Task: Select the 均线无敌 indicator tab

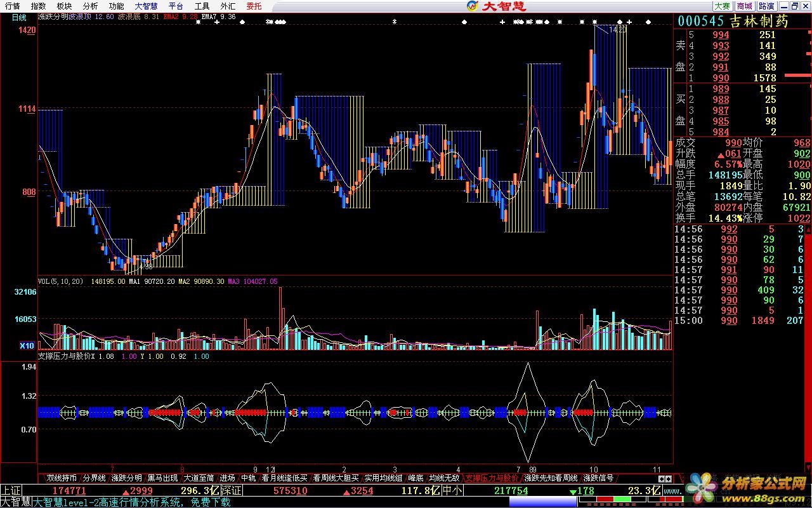Action: pos(444,478)
